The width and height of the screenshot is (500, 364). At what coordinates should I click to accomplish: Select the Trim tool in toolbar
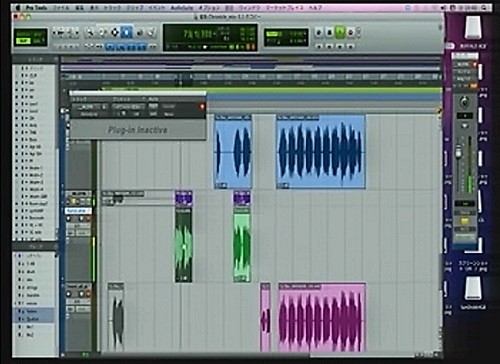102,32
